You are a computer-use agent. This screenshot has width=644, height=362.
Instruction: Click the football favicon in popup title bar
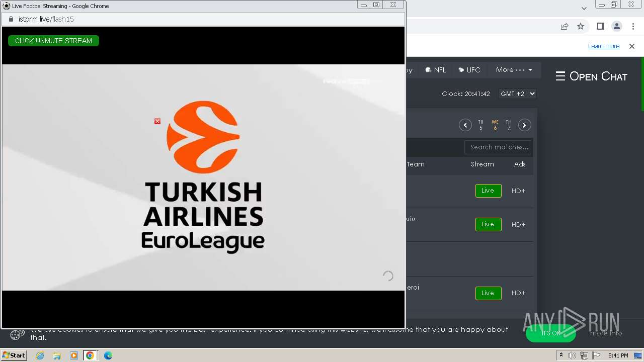(7, 6)
